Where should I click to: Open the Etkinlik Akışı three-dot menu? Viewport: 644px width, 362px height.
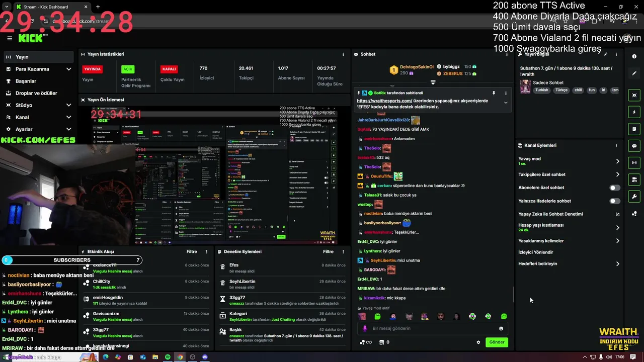click(x=206, y=251)
